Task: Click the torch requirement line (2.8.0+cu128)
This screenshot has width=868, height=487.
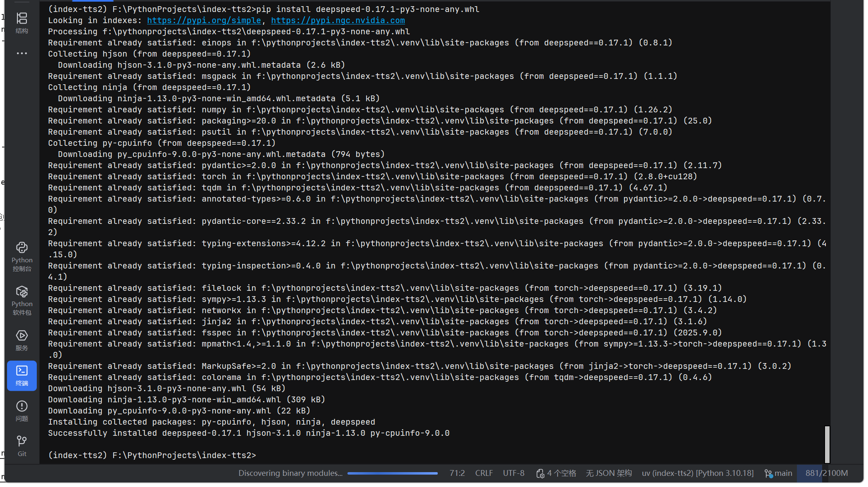Action: coord(372,176)
